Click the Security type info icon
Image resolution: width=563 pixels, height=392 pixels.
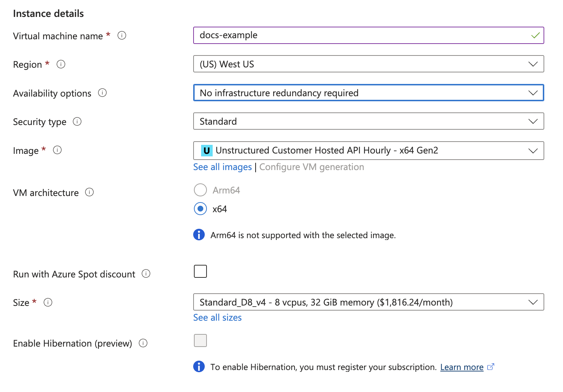point(77,122)
